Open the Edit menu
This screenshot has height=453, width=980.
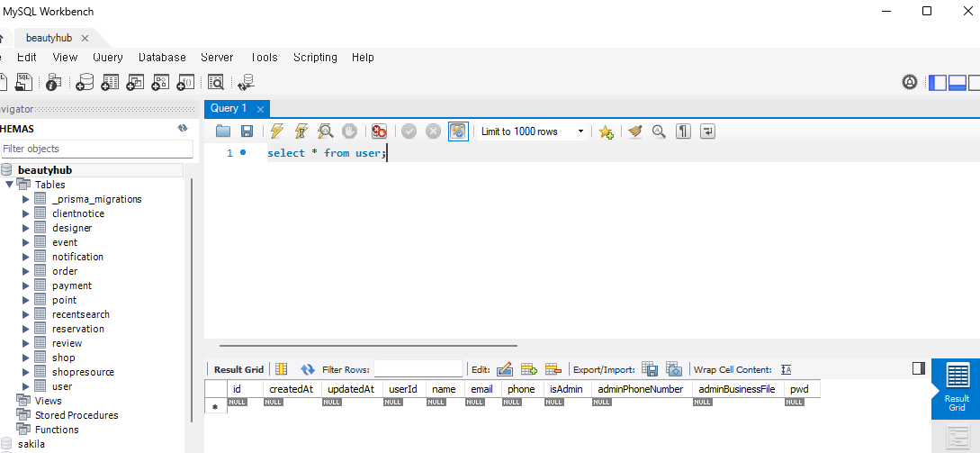point(27,57)
